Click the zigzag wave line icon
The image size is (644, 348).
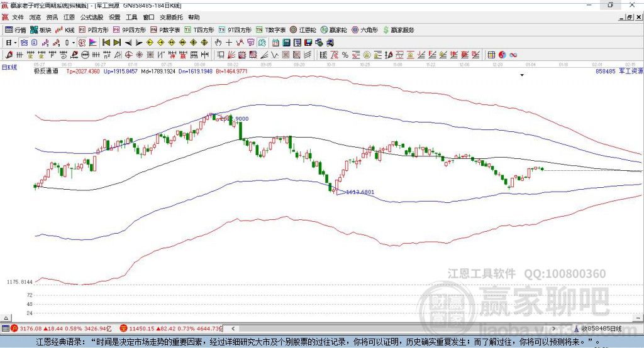275,55
